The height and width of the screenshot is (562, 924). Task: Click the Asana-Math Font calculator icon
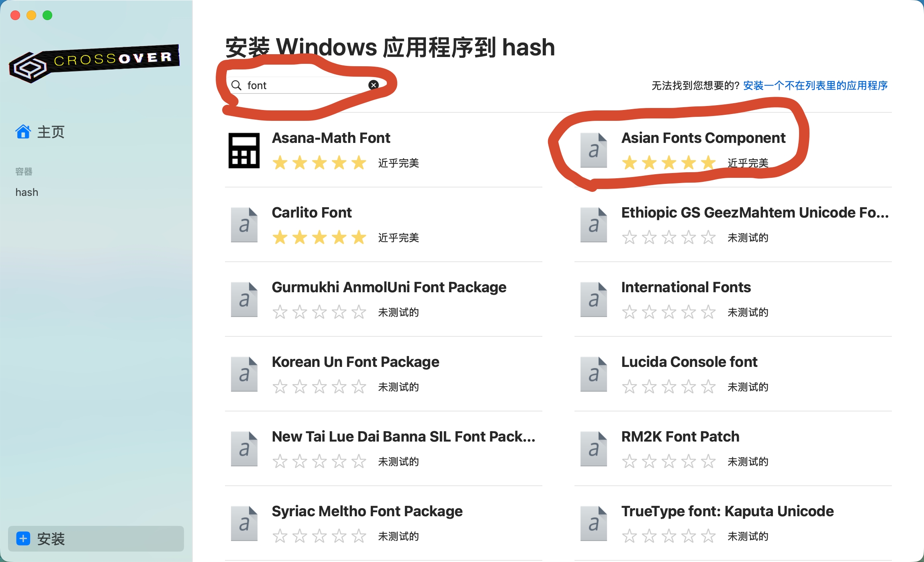coord(244,151)
